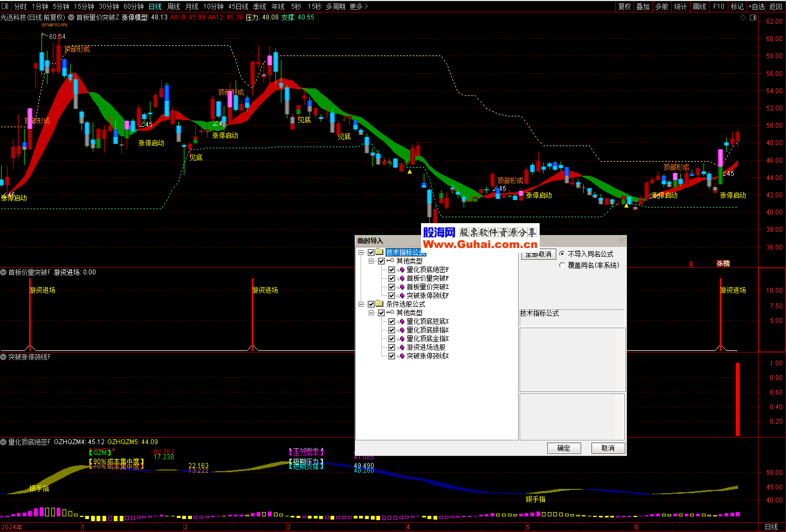Click the 日线 label at bottom-right

[x=771, y=527]
